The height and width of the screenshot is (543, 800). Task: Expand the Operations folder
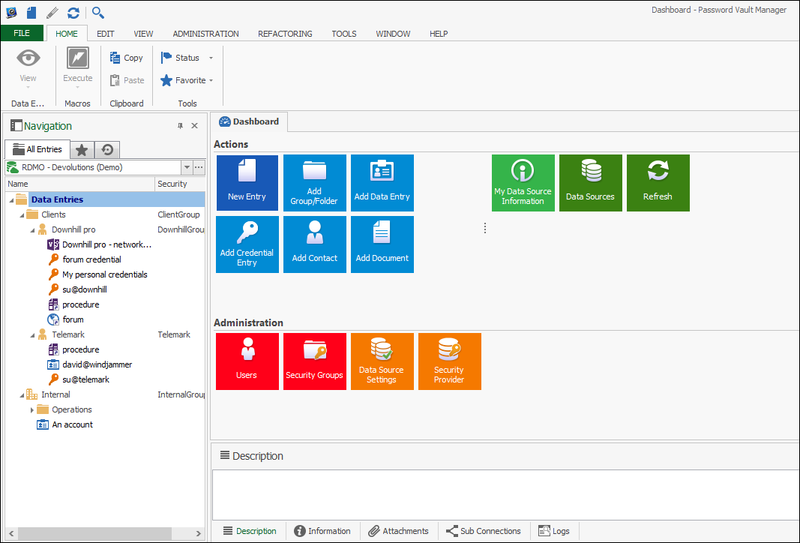pos(32,410)
